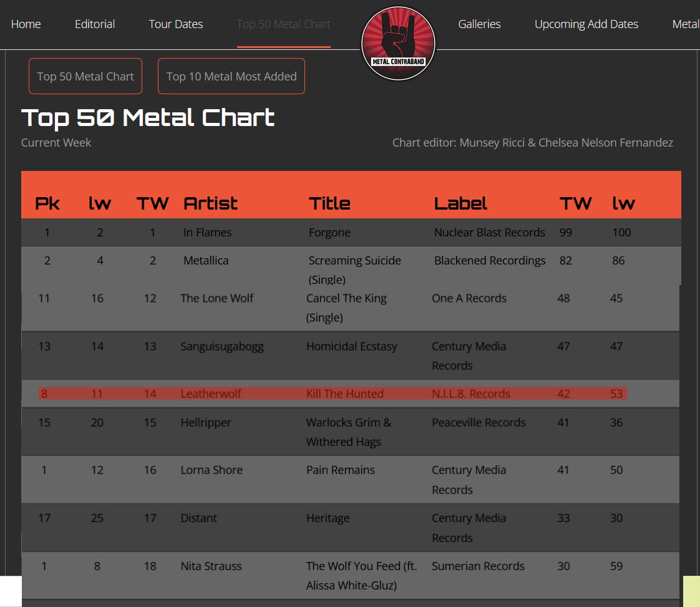Select the In Flames artist cell
The width and height of the screenshot is (700, 607).
click(208, 233)
